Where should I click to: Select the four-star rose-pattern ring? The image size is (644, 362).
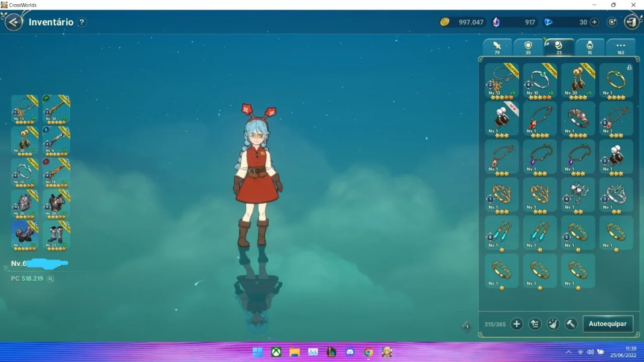578,120
